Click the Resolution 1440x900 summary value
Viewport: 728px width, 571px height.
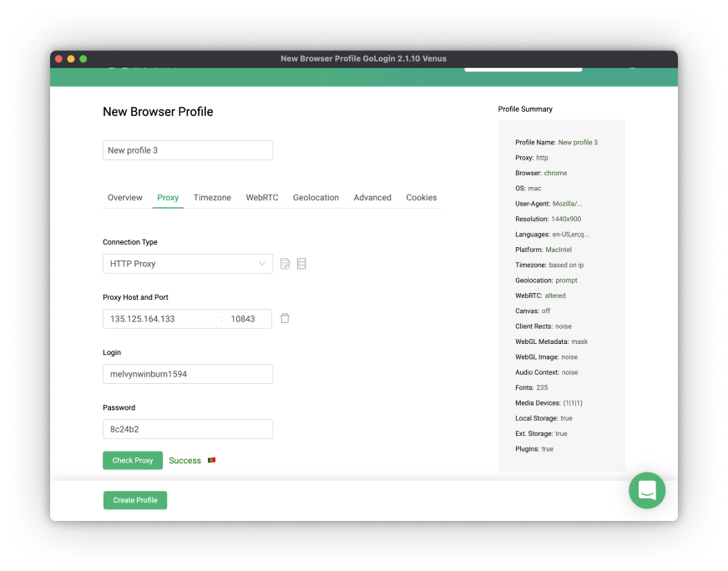click(566, 219)
